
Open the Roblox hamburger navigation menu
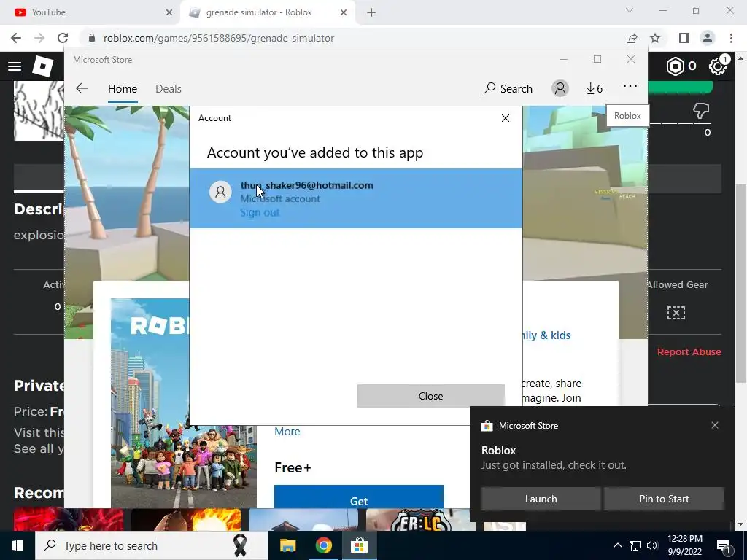tap(15, 66)
